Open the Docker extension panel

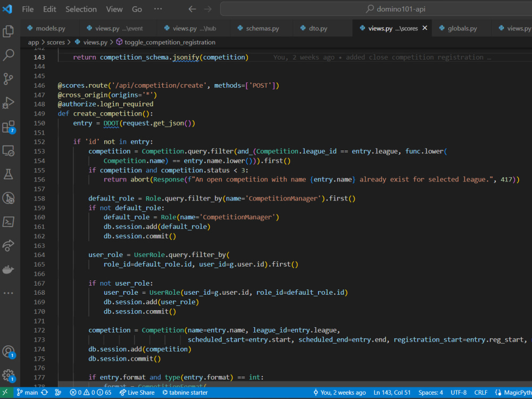tap(8, 269)
